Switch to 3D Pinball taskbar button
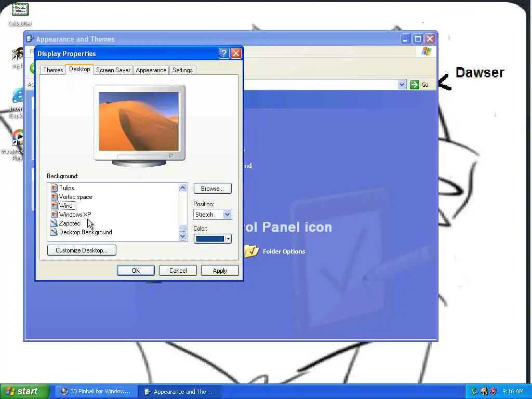 (x=95, y=391)
